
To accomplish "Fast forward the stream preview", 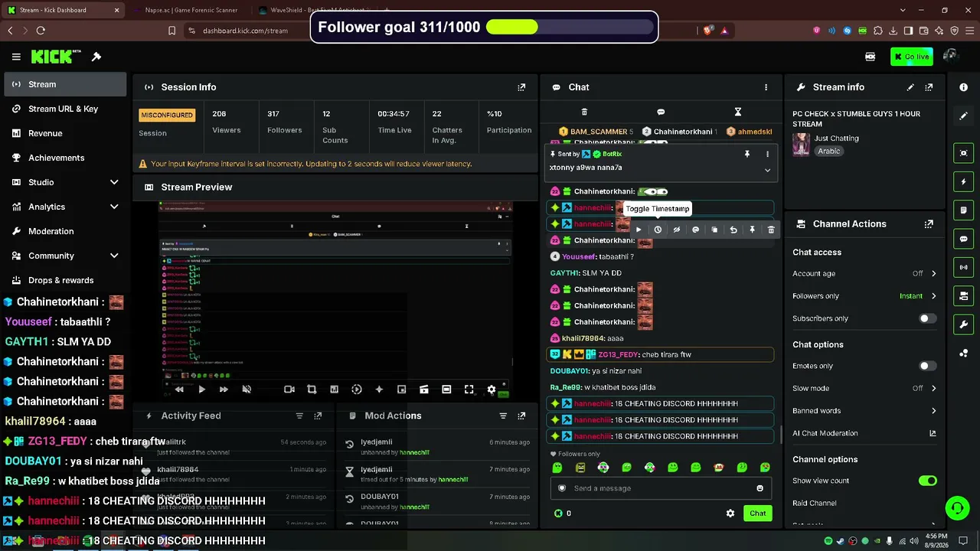I will coord(224,390).
